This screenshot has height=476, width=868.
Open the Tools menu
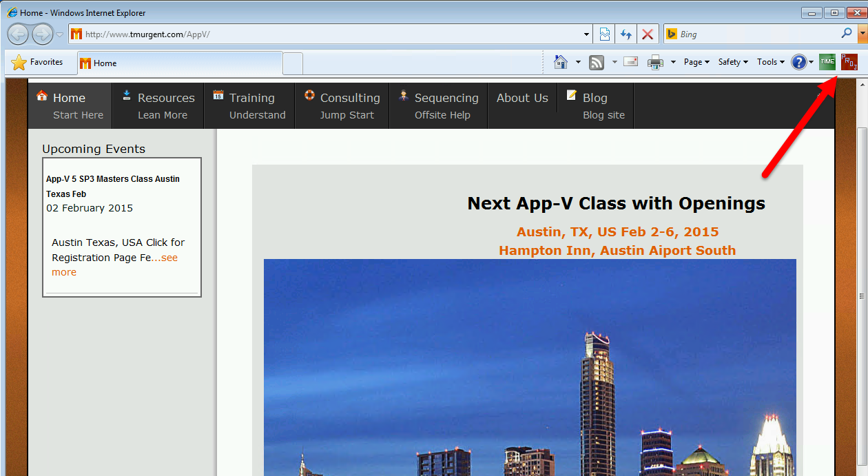point(771,62)
